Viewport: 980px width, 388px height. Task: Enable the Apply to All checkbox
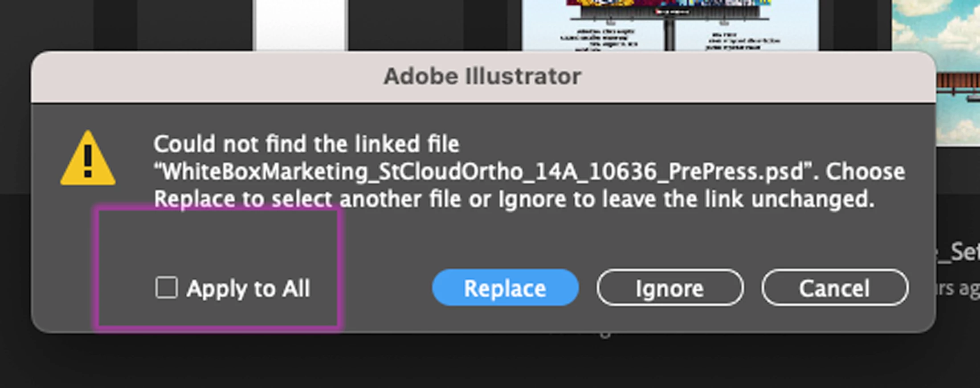point(167,287)
